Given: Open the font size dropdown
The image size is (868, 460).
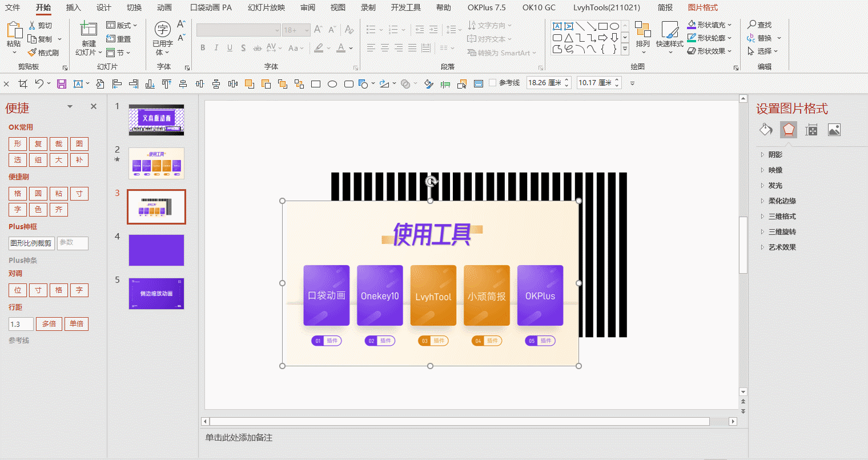Looking at the screenshot, I should [x=307, y=30].
